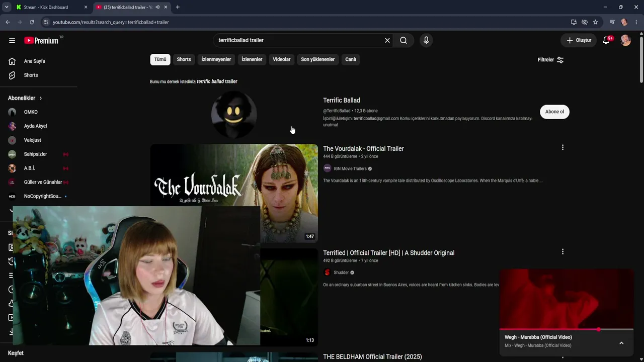Click 'THE BELDHAM Official Trailer (2025)' title
644x362 pixels.
pos(372,357)
